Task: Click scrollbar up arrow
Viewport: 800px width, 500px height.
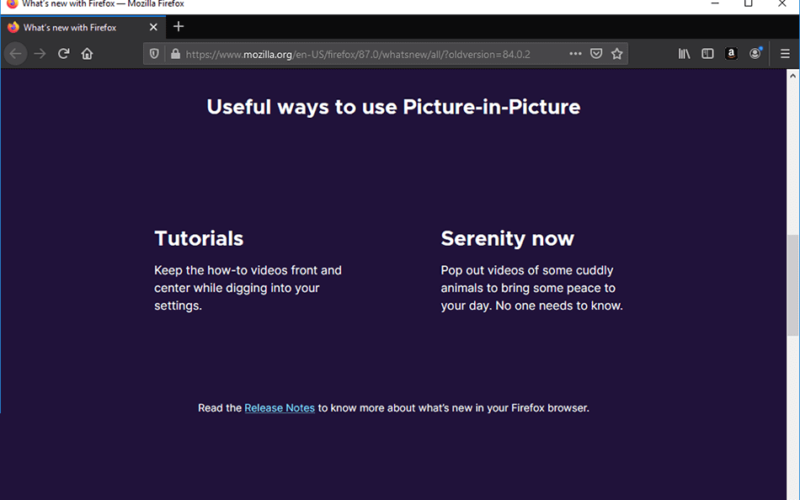Action: click(792, 76)
